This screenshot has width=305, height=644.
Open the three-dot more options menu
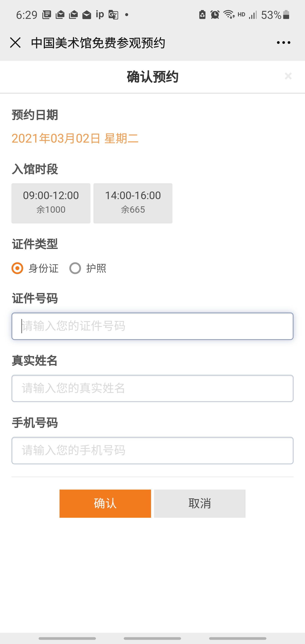(283, 43)
